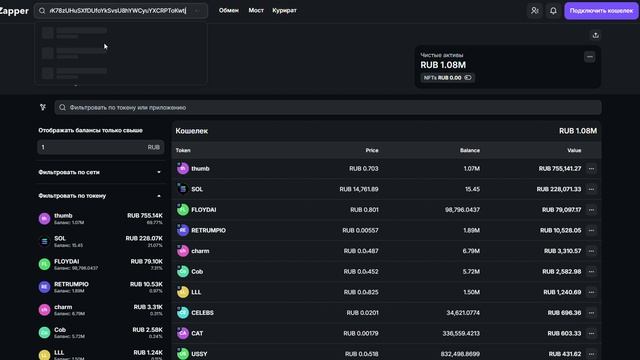Select Cob in token filter list
The width and height of the screenshot is (640, 360).
(x=100, y=333)
